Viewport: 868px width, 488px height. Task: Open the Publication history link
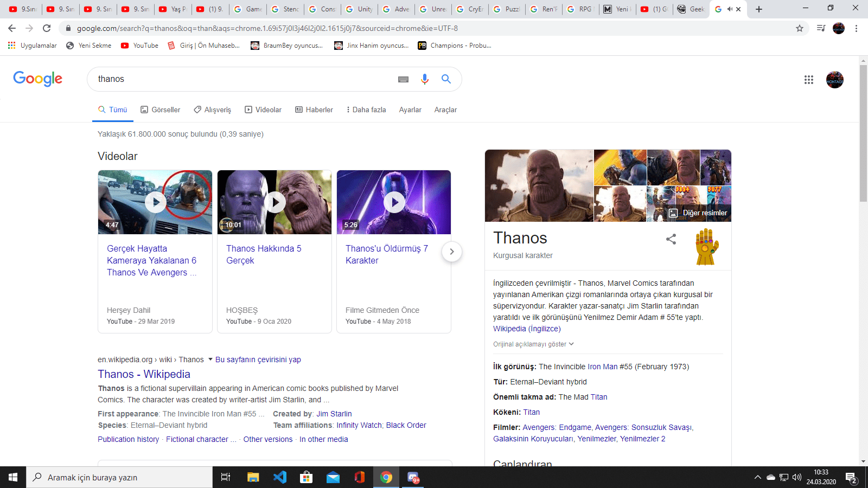[x=129, y=439]
